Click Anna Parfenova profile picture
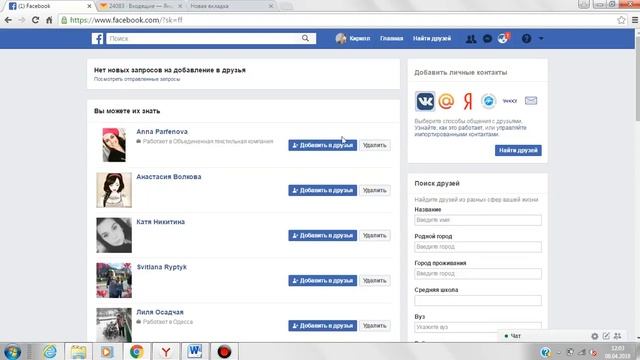 pos(114,144)
